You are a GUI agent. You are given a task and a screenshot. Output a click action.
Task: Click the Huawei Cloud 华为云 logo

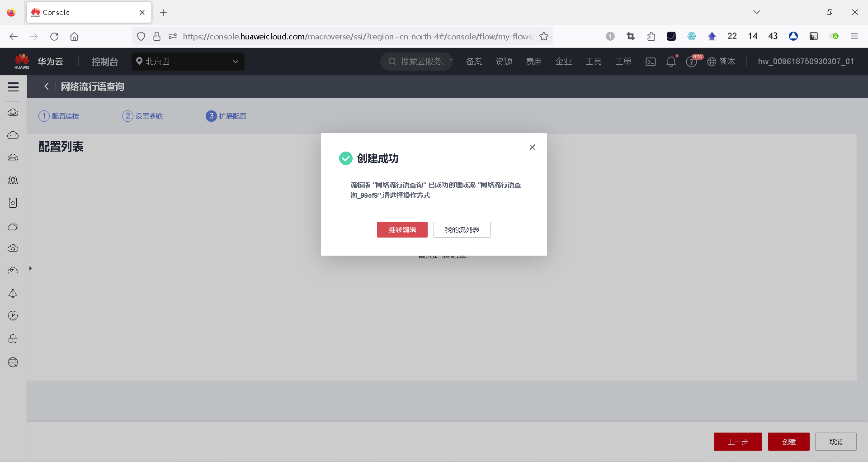[x=39, y=62]
